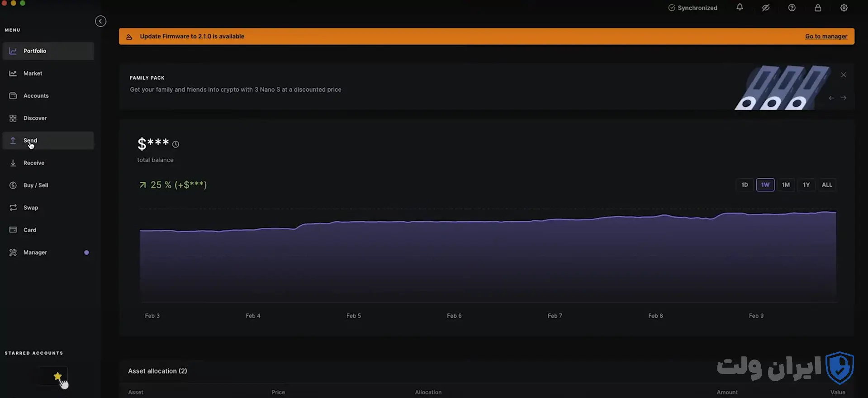868x398 pixels.
Task: Set chart range to 1Y
Action: pos(806,185)
